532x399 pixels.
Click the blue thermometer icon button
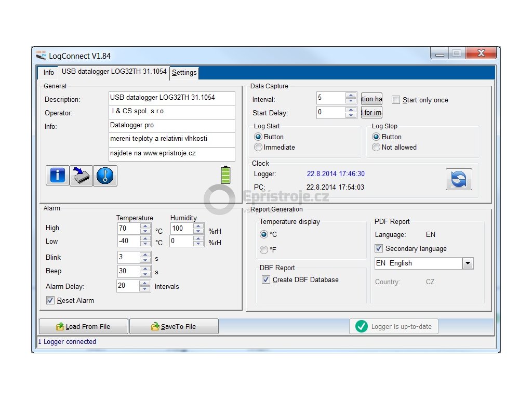pos(105,176)
